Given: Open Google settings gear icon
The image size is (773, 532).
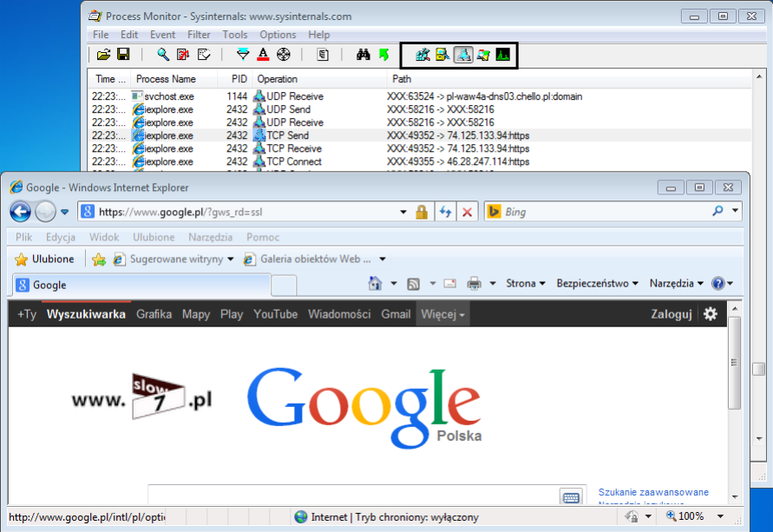Looking at the screenshot, I should tap(711, 314).
